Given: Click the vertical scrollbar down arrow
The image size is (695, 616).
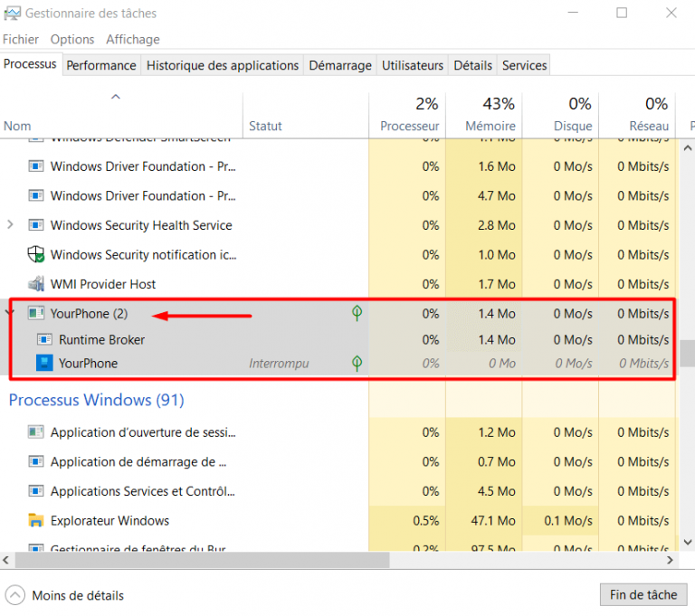Looking at the screenshot, I should pyautogui.click(x=688, y=542).
